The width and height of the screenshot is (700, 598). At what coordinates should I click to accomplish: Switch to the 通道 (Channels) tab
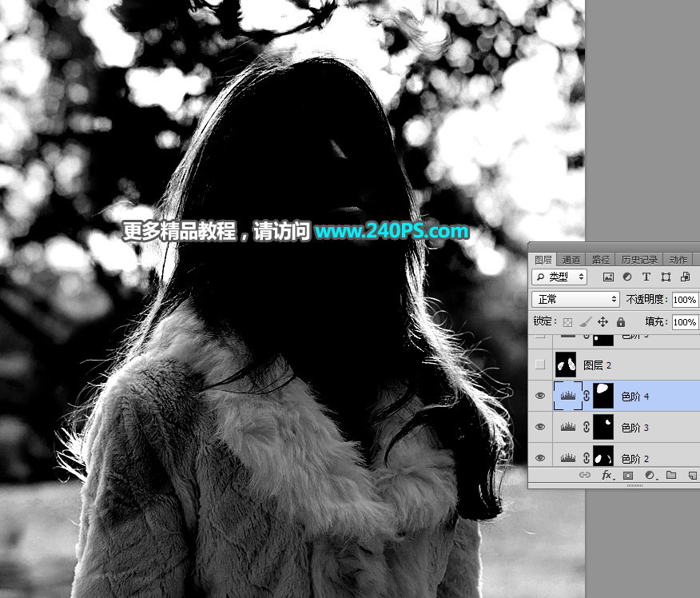pos(571,260)
